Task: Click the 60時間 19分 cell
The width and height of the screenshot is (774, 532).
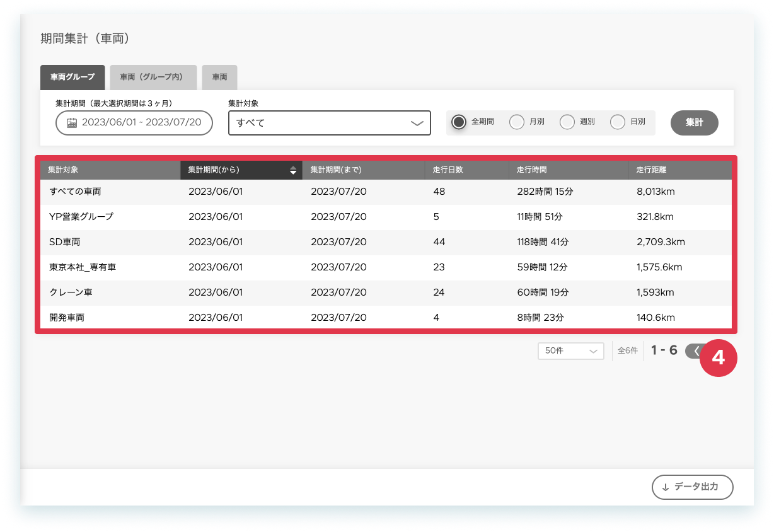Action: coord(543,292)
